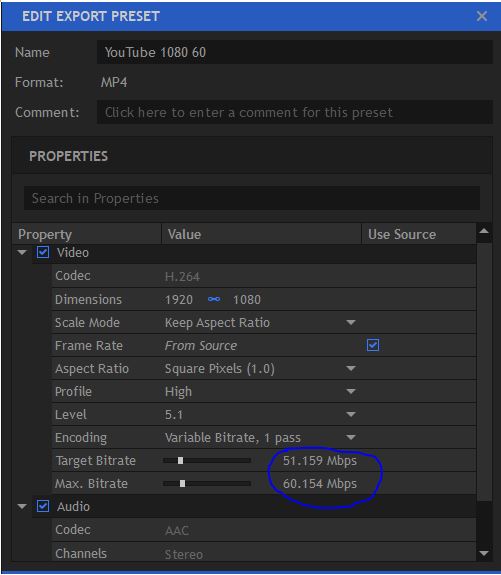Viewport: 501px width, 575px height.
Task: Uncheck Frame Rate Use Source checkbox
Action: (373, 345)
